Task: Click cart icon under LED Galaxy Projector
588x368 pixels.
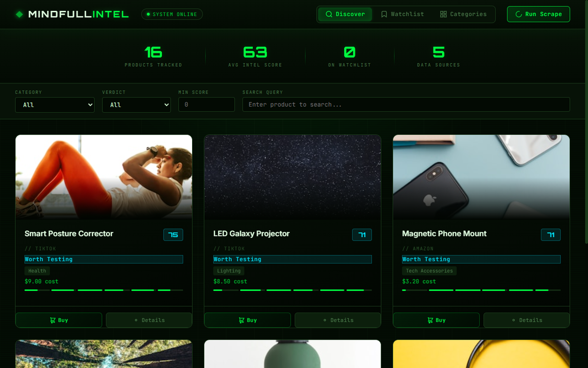Action: 241,320
